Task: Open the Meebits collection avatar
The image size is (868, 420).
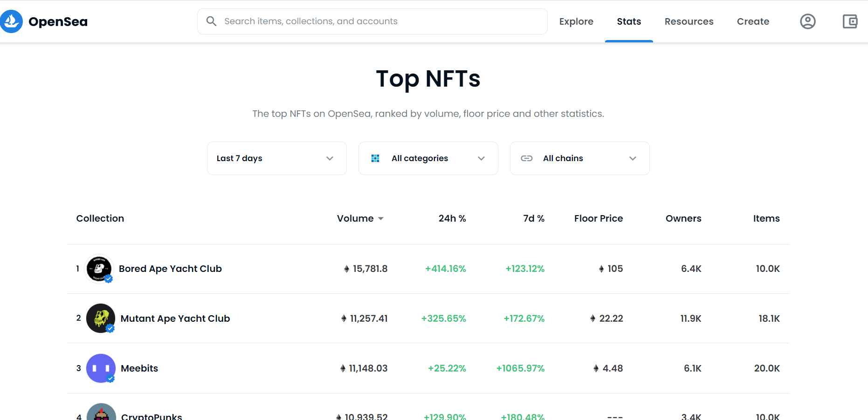Action: (101, 368)
